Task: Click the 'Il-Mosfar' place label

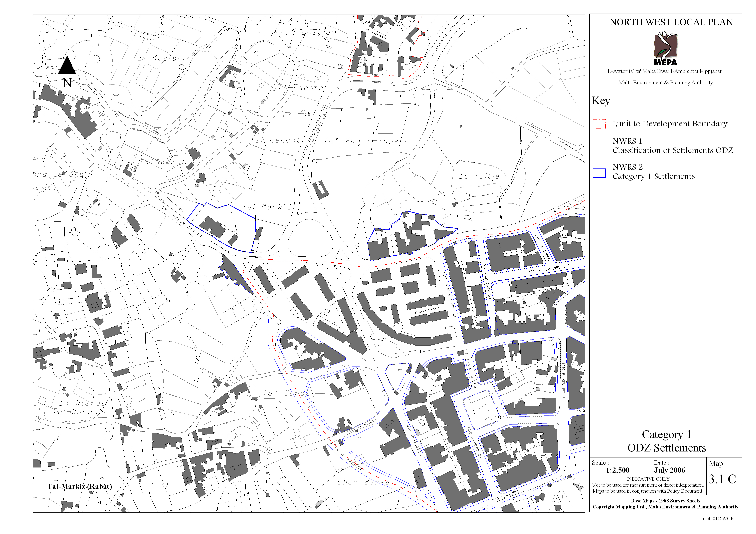Action: click(160, 58)
